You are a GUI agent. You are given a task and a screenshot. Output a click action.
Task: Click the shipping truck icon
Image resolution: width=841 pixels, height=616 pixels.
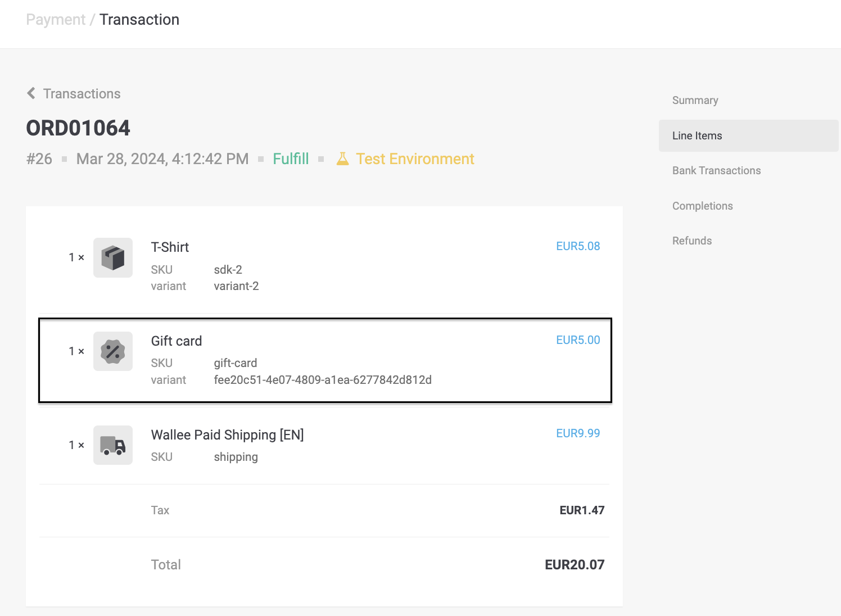click(113, 445)
